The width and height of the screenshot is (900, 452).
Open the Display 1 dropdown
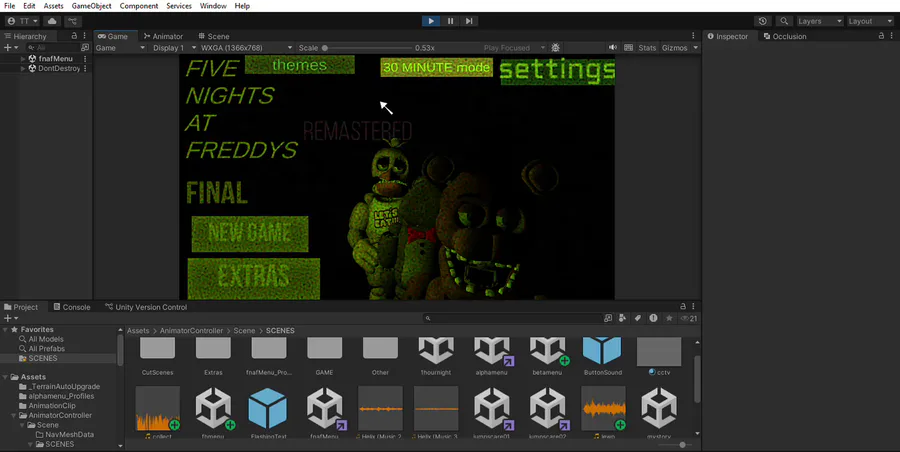point(174,48)
